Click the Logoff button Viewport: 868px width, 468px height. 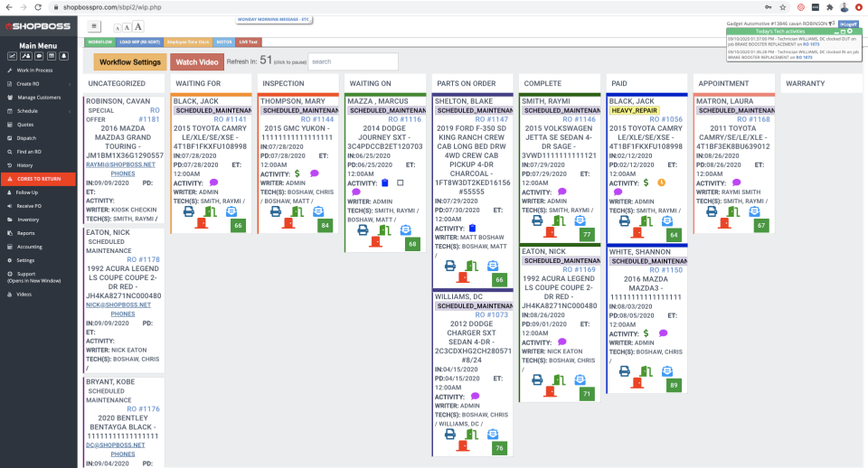pos(849,24)
